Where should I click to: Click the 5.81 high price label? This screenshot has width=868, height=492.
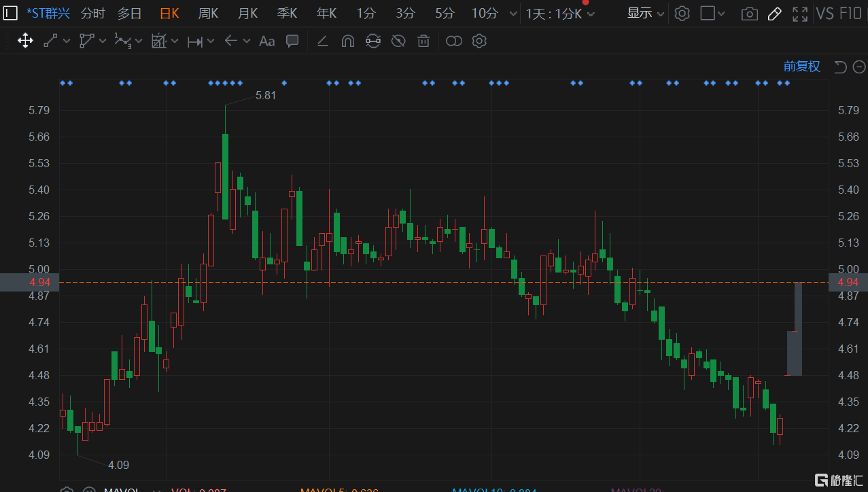tap(266, 96)
